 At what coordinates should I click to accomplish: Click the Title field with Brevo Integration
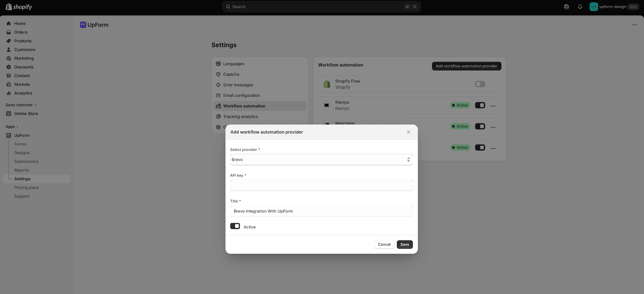pos(322,211)
